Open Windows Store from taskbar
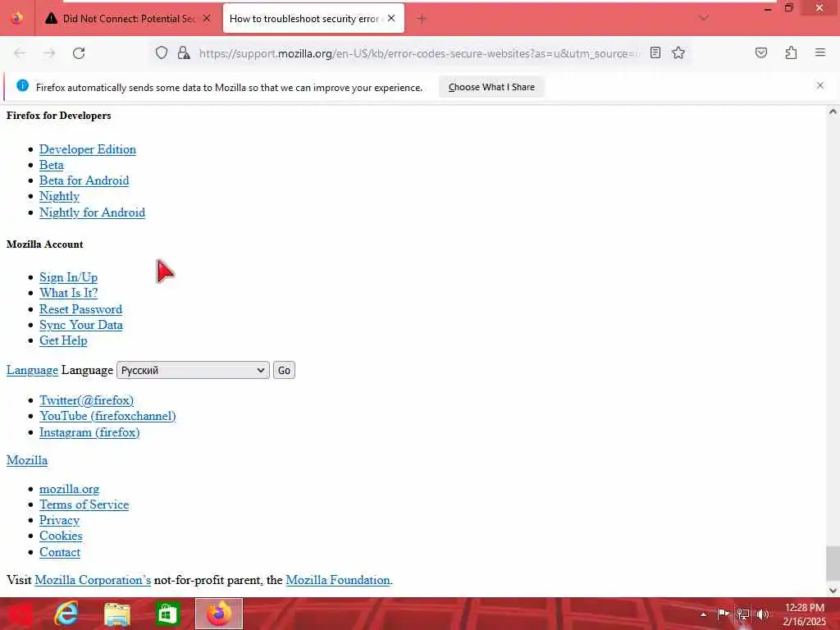The width and height of the screenshot is (840, 630). pyautogui.click(x=167, y=614)
